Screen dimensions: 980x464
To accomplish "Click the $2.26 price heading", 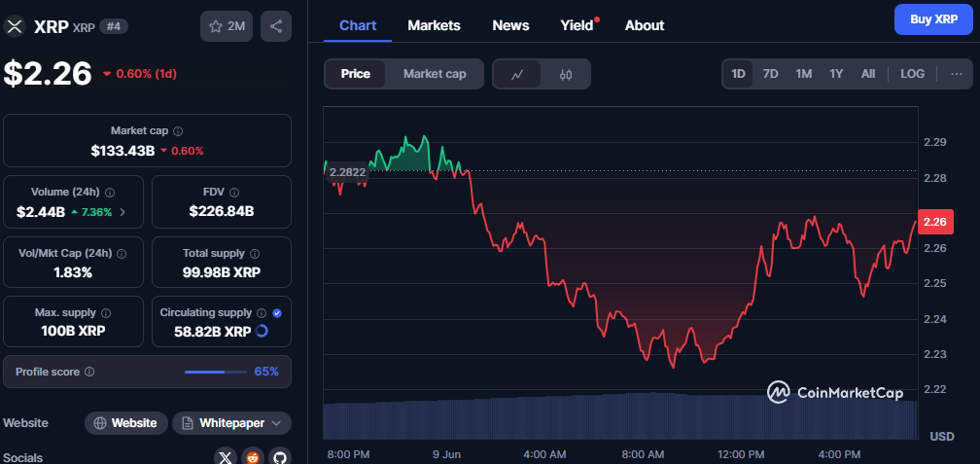I will pos(48,74).
